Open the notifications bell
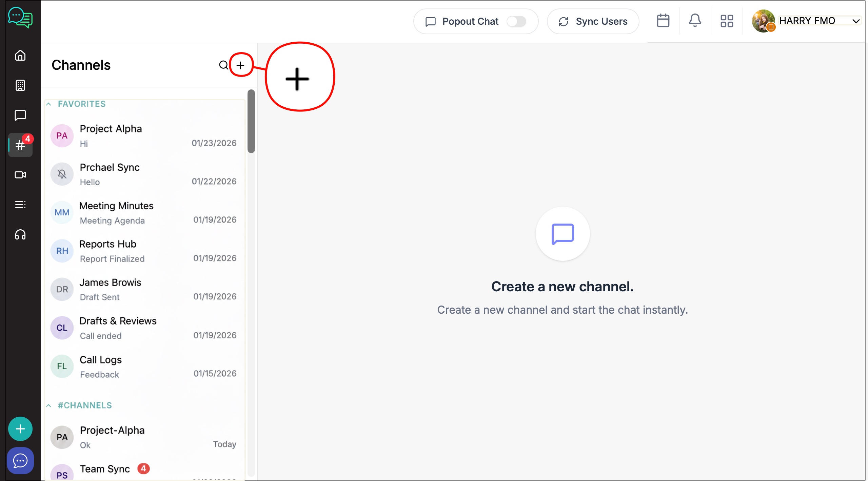This screenshot has height=481, width=868. coord(695,21)
